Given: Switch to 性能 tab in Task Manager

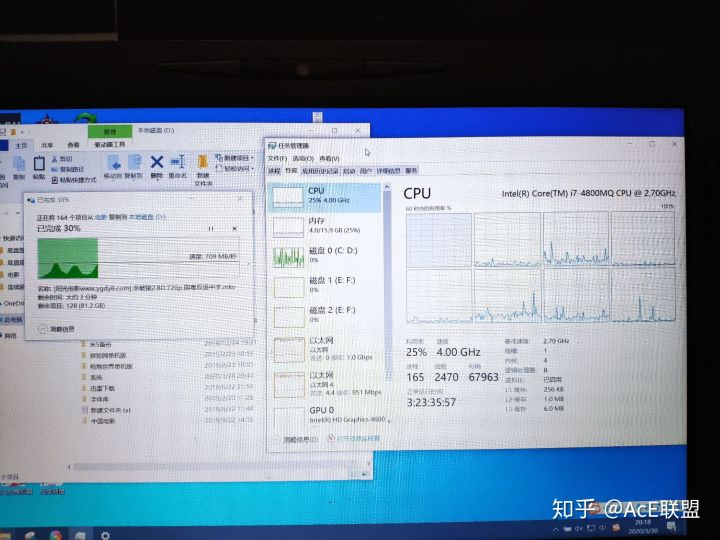Looking at the screenshot, I should 291,171.
